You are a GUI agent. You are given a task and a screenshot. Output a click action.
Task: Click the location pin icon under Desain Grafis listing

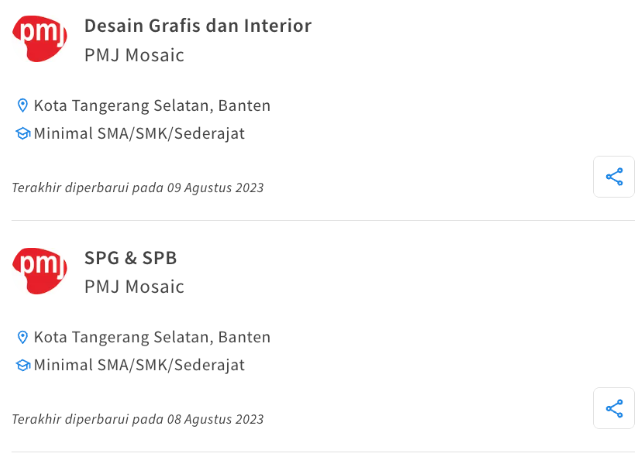(22, 106)
